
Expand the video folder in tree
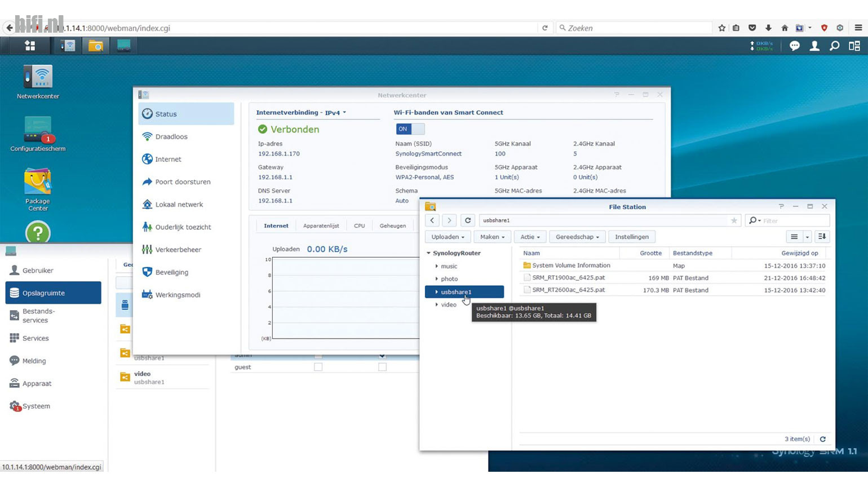(x=436, y=304)
